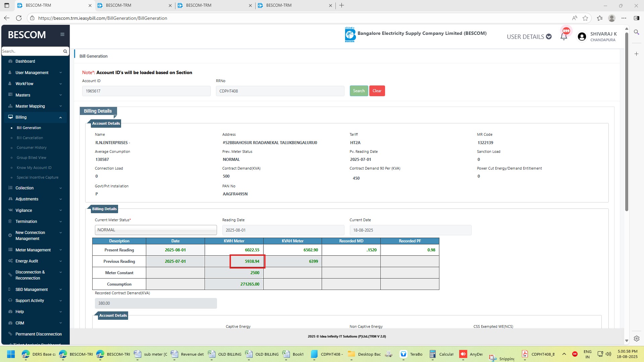Image resolution: width=644 pixels, height=362 pixels.
Task: Click the BESCOM company logo
Action: (350, 35)
